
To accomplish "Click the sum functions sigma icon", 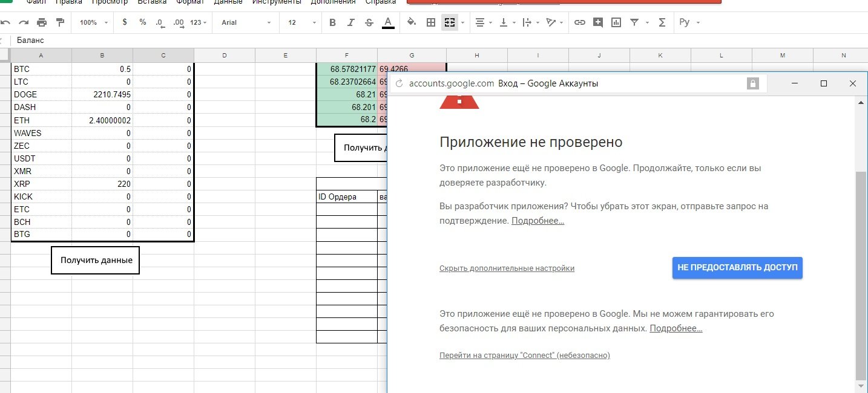I will (x=662, y=22).
